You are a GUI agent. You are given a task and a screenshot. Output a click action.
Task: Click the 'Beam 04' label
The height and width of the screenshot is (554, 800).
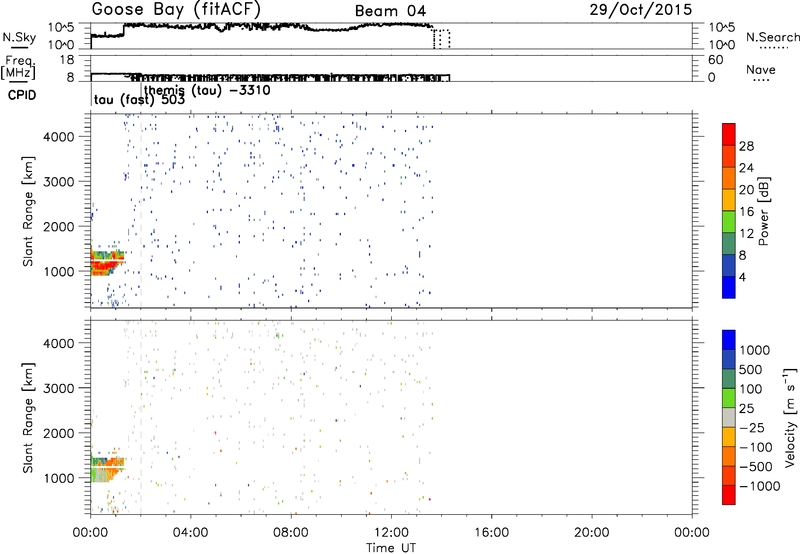point(390,11)
